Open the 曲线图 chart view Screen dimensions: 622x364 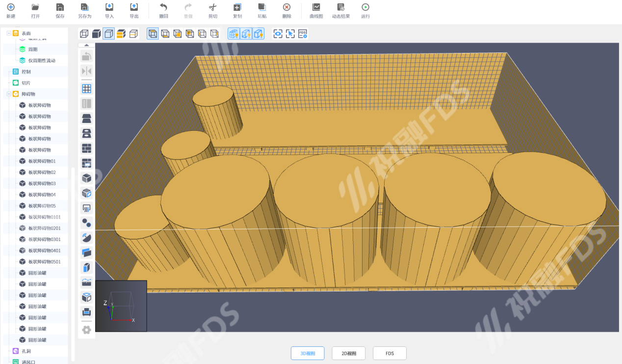point(316,7)
